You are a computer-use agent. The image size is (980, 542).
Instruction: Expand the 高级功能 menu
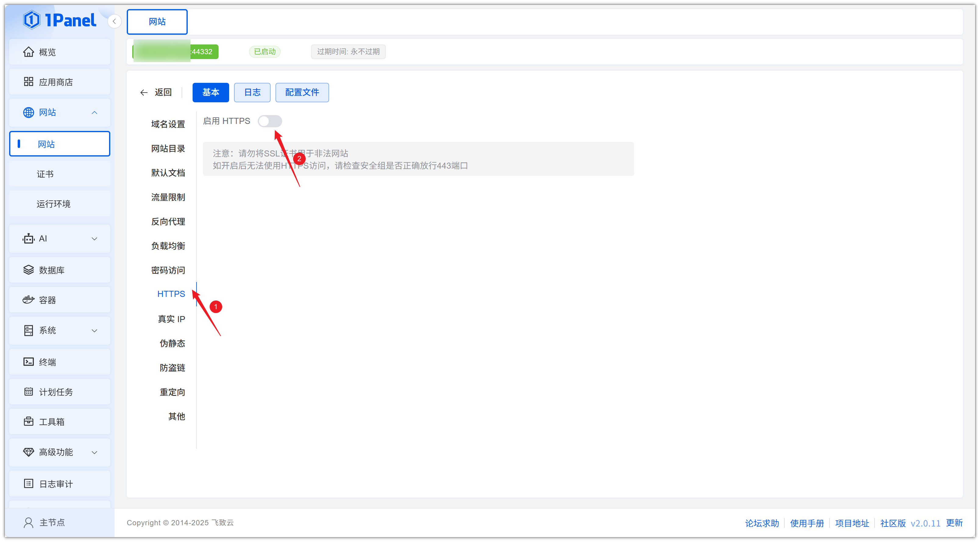click(x=94, y=452)
